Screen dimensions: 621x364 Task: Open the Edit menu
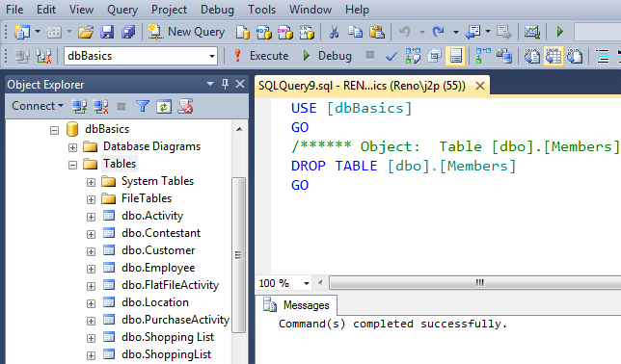coord(46,9)
